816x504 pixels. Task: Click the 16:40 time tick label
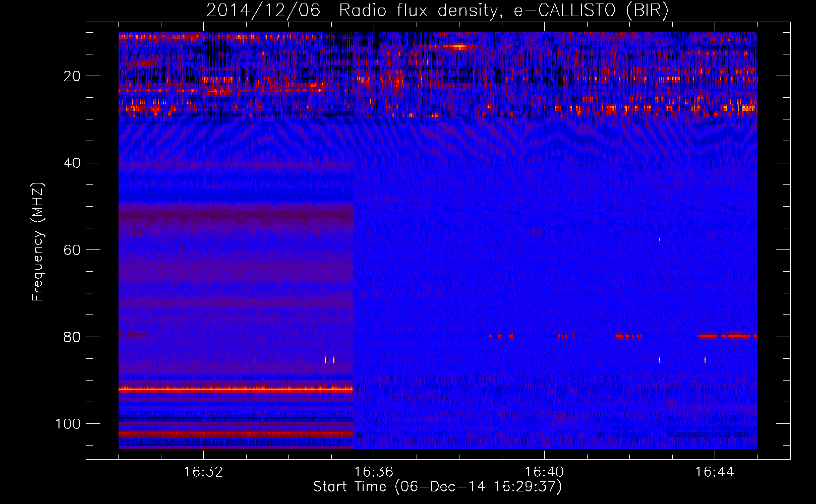pyautogui.click(x=544, y=472)
